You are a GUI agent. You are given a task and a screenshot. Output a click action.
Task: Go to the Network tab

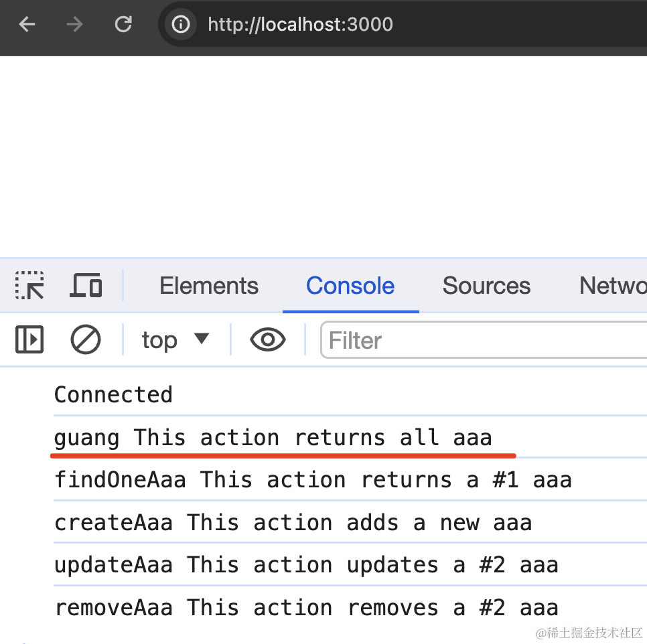[x=612, y=286]
